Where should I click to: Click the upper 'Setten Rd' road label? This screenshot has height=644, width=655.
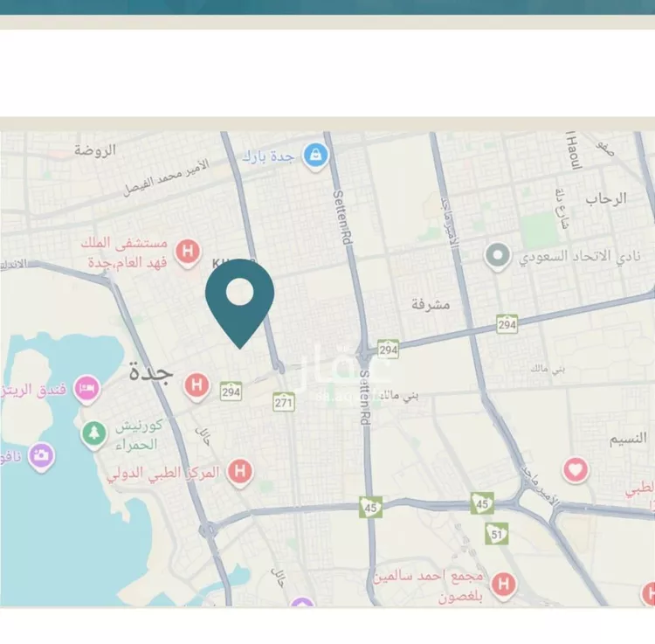[343, 218]
